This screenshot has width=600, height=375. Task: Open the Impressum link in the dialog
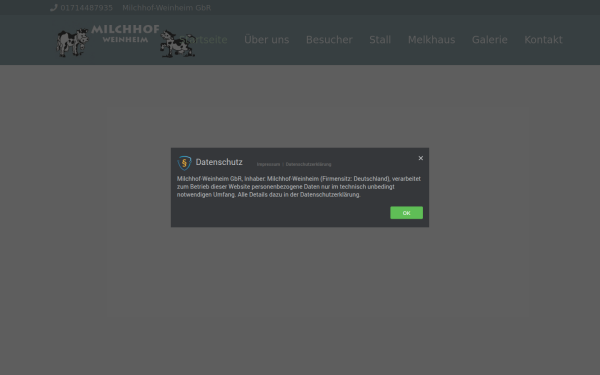pos(268,164)
